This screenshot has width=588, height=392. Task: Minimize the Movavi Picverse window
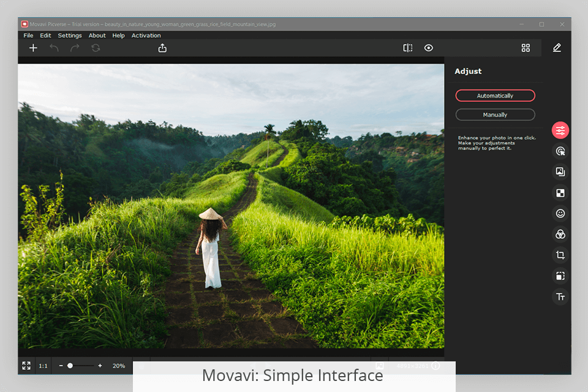pyautogui.click(x=521, y=24)
